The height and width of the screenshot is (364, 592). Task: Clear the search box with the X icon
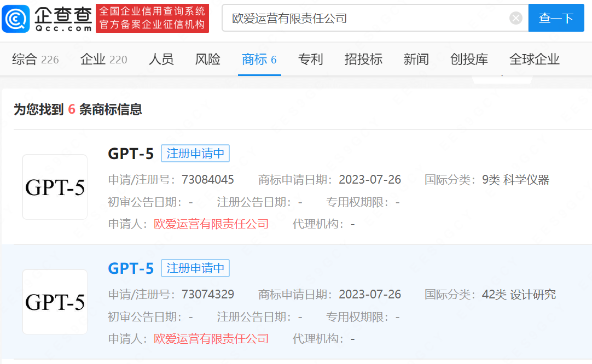coord(515,18)
